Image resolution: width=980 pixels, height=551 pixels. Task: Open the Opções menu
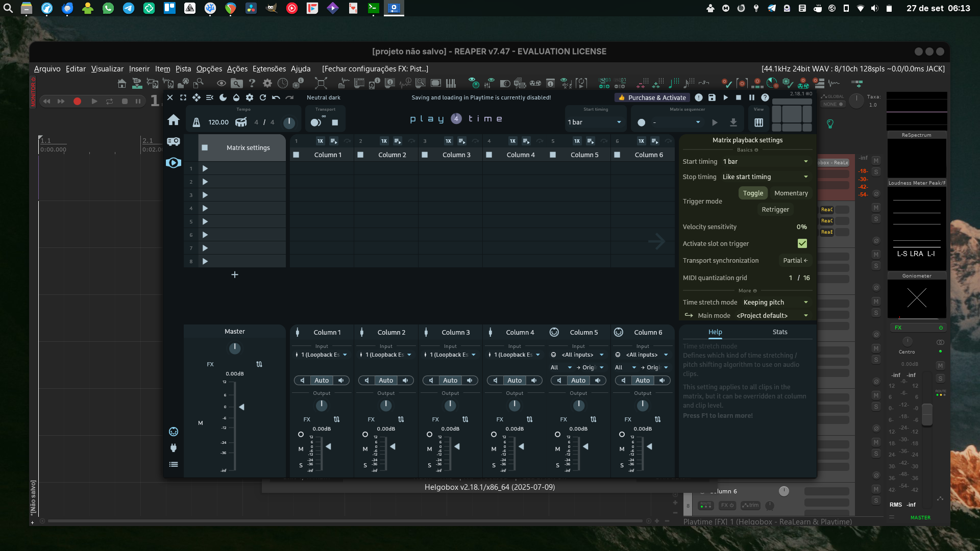click(209, 69)
